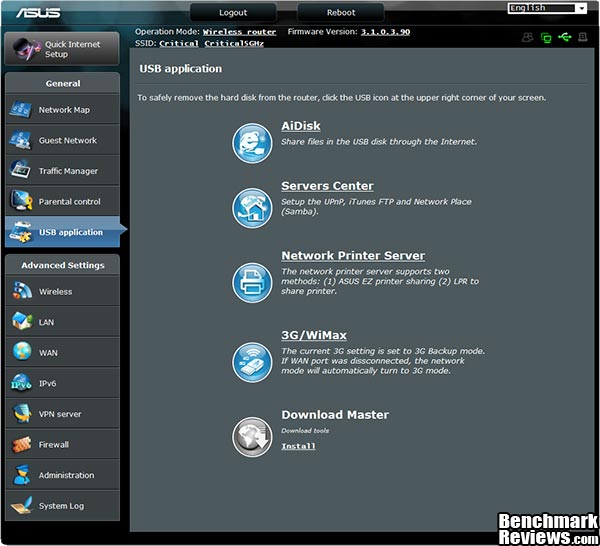Click the green USB status icon
Image resolution: width=600 pixels, height=546 pixels.
pos(564,37)
